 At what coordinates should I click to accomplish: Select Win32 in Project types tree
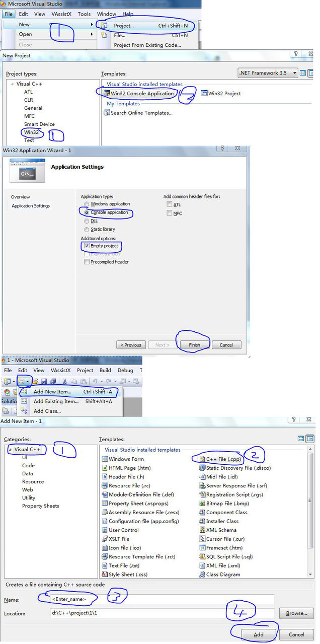(31, 132)
